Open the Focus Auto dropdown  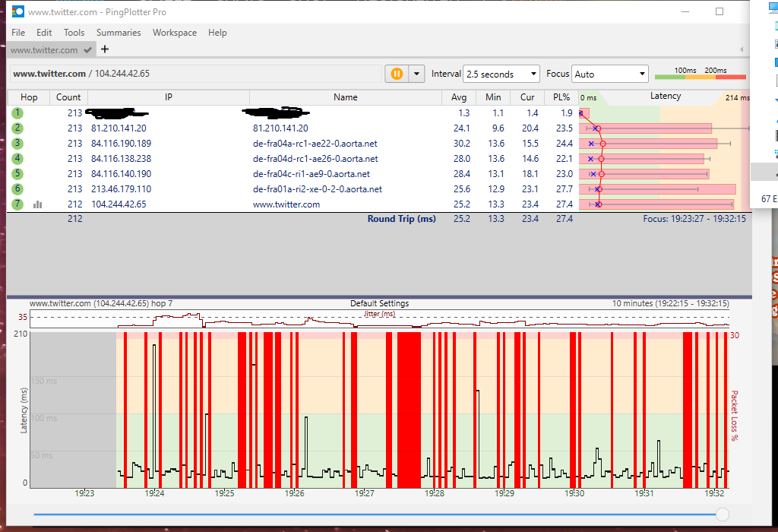(x=610, y=74)
